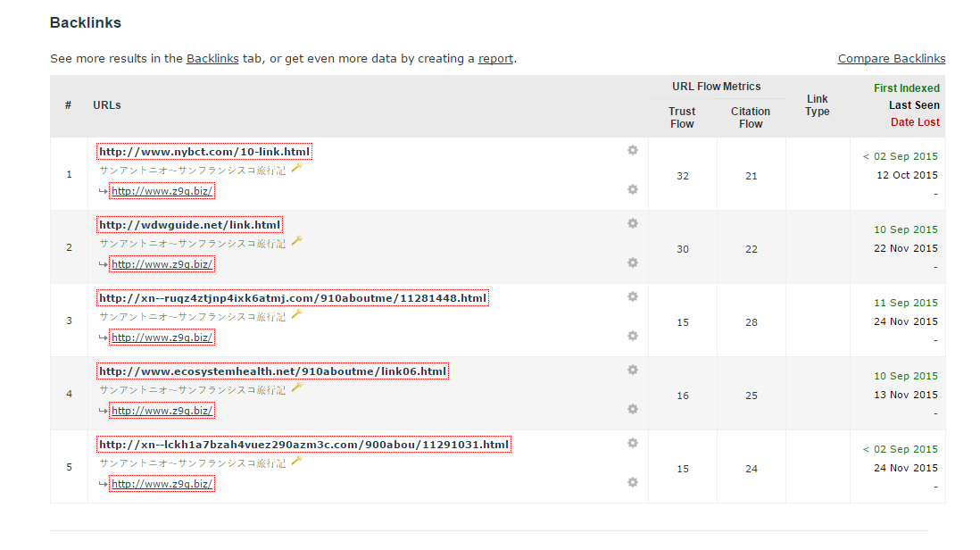The image size is (980, 550).
Task: Click the gear icon beside nybct.com 10-link URL
Action: 633,150
